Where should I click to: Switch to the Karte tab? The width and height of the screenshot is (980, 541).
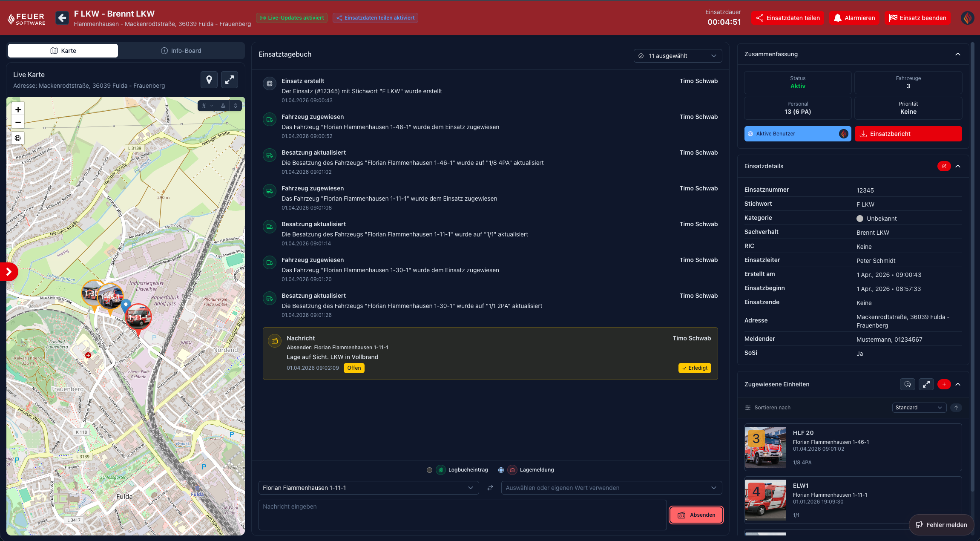click(x=63, y=50)
